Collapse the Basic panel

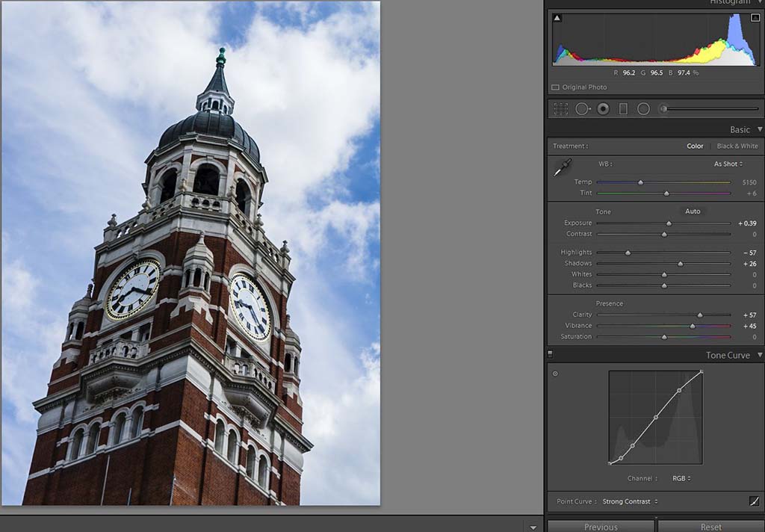pyautogui.click(x=759, y=130)
